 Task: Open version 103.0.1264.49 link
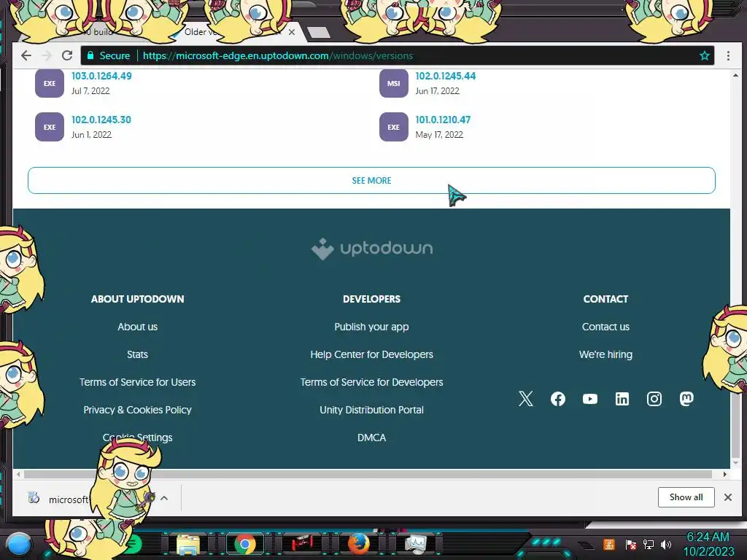pos(101,76)
